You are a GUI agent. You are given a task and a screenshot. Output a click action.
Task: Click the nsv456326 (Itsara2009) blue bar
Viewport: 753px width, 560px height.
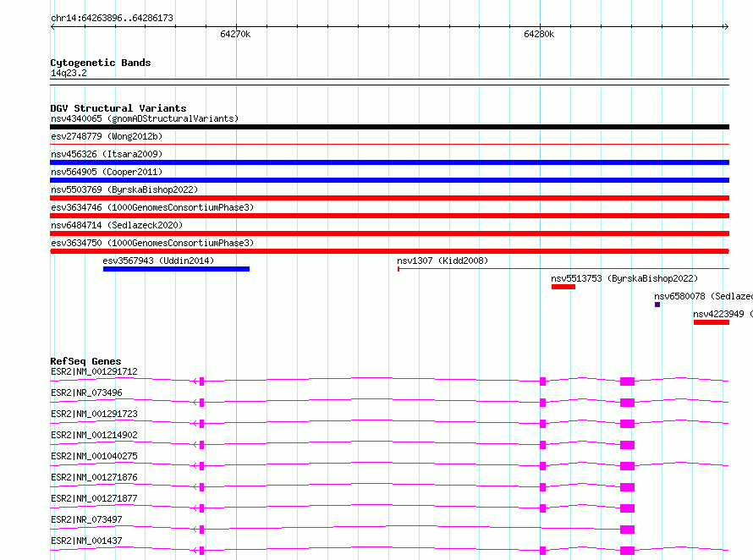tap(389, 162)
